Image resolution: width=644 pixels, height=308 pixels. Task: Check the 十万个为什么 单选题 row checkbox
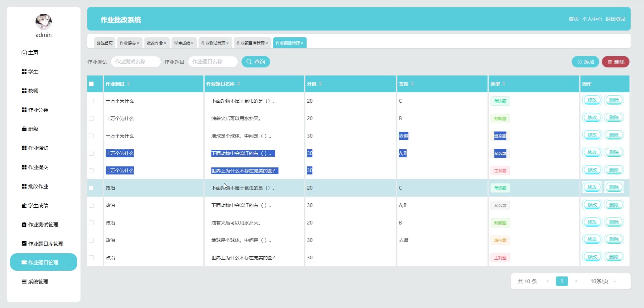(x=91, y=101)
